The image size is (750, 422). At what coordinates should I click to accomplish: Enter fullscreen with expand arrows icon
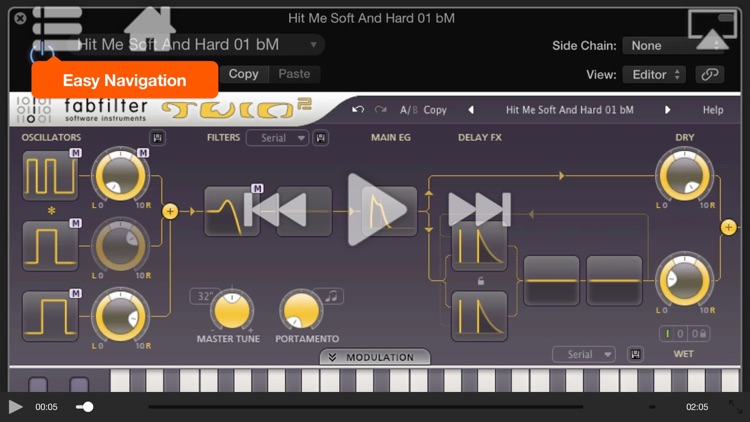click(x=735, y=407)
